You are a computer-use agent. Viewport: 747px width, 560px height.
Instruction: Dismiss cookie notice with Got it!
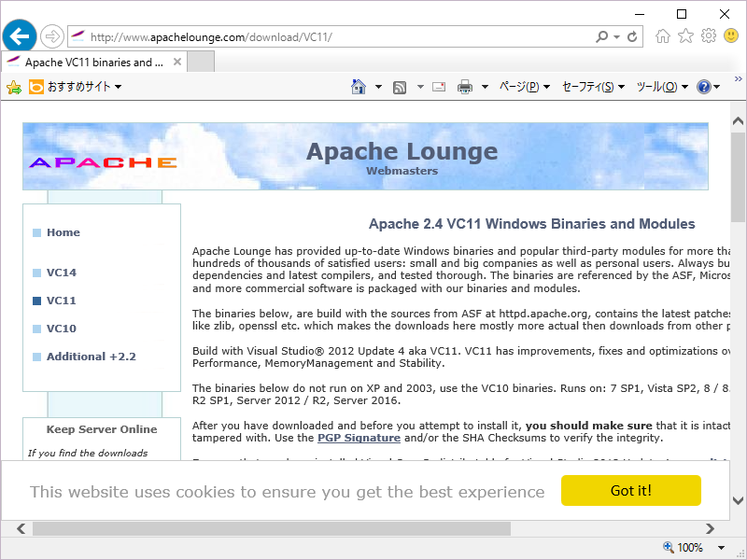tap(631, 491)
